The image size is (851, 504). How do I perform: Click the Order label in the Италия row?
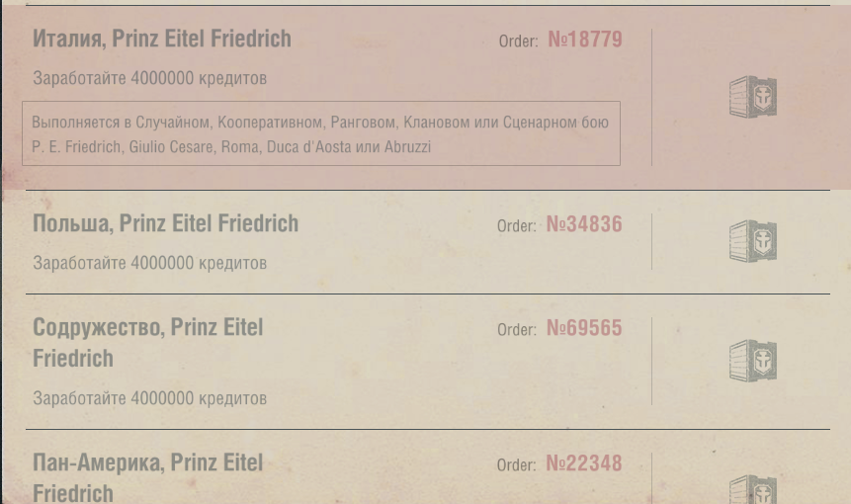click(518, 42)
